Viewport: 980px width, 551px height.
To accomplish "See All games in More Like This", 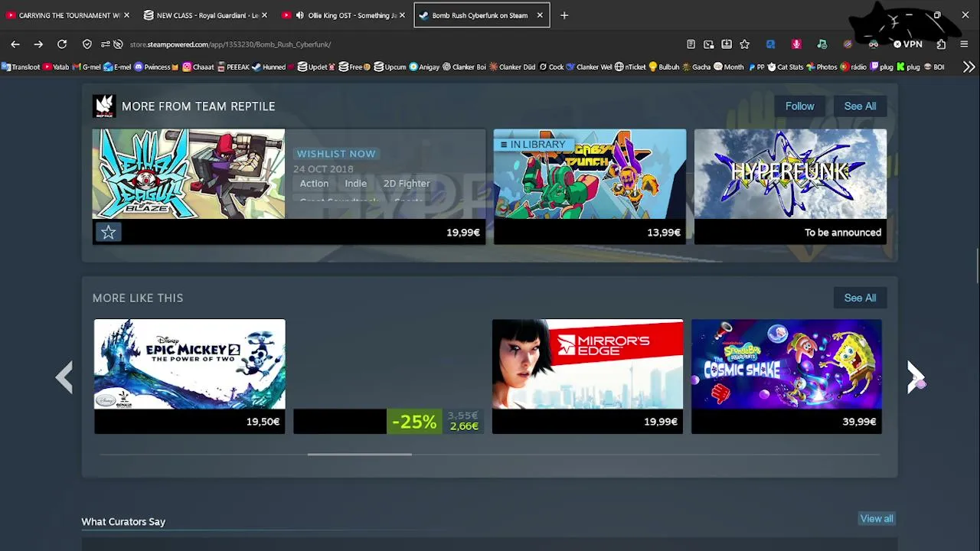I will click(860, 298).
